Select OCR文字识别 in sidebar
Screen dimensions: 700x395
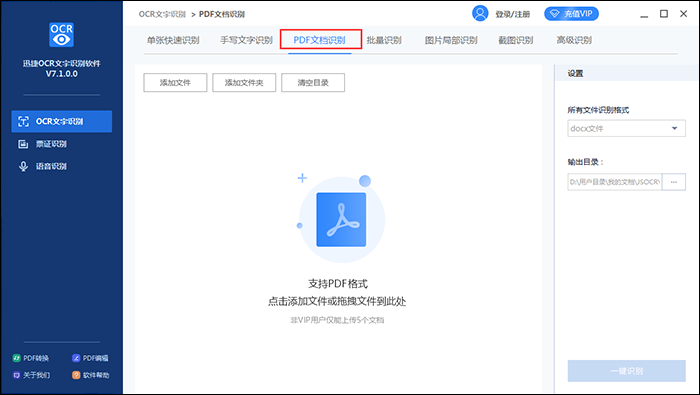[62, 121]
